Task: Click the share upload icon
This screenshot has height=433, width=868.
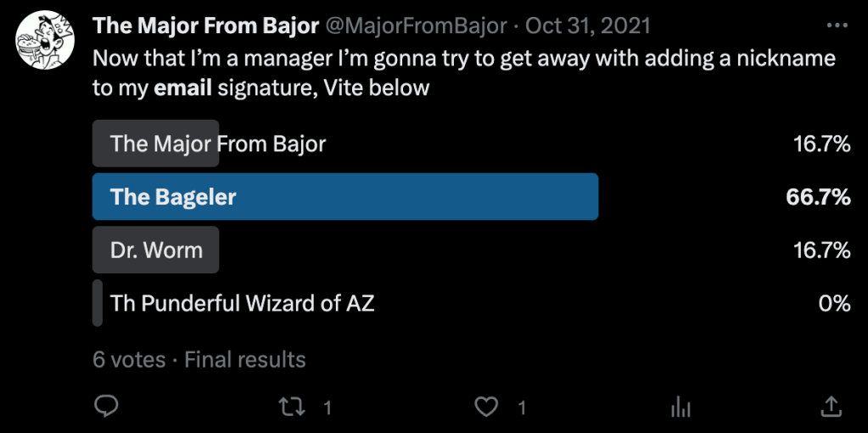Action: tap(832, 407)
